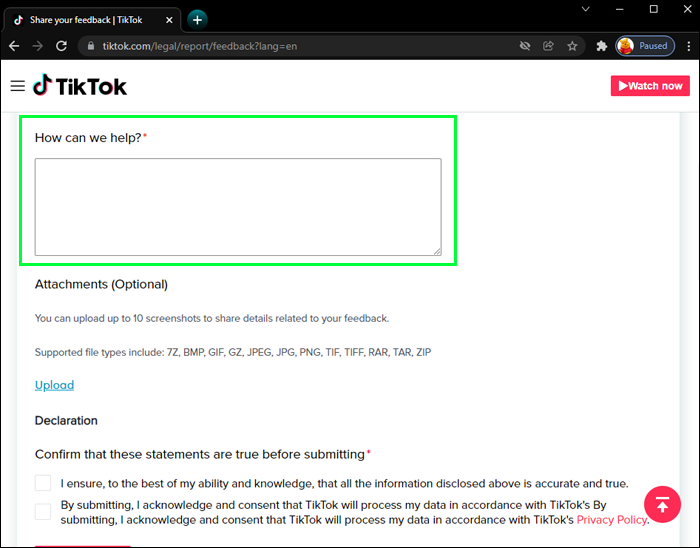Open the Privacy Policy link
This screenshot has width=700, height=548.
tap(612, 520)
